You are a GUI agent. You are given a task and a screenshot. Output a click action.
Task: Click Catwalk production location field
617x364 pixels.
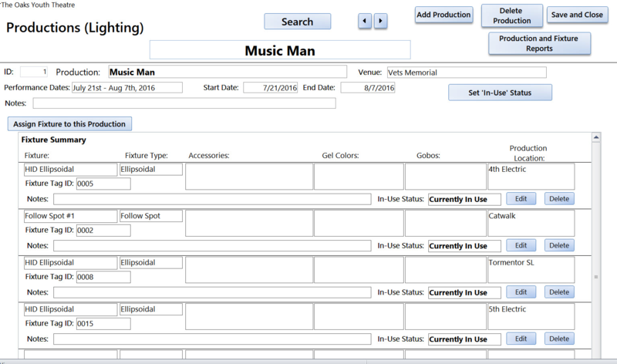click(531, 223)
